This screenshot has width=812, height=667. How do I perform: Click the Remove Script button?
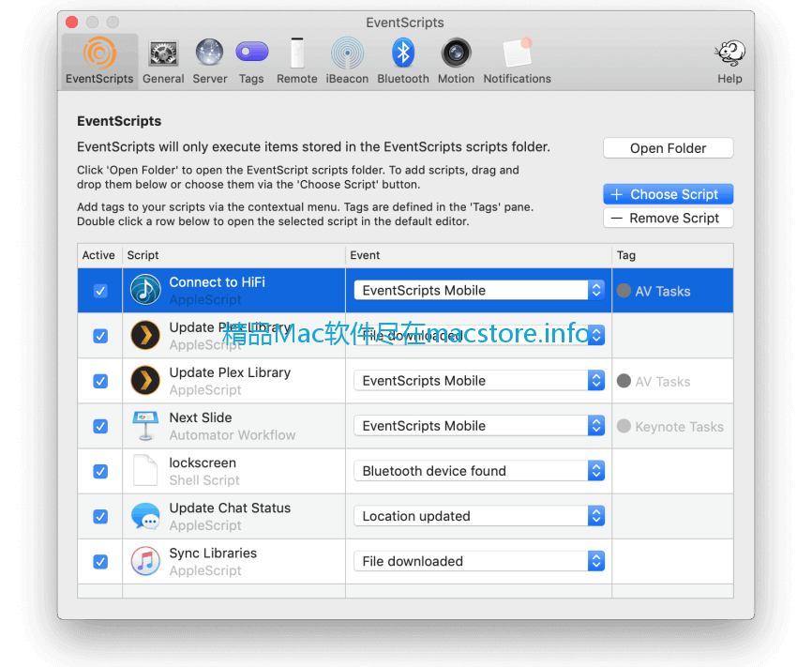point(668,218)
